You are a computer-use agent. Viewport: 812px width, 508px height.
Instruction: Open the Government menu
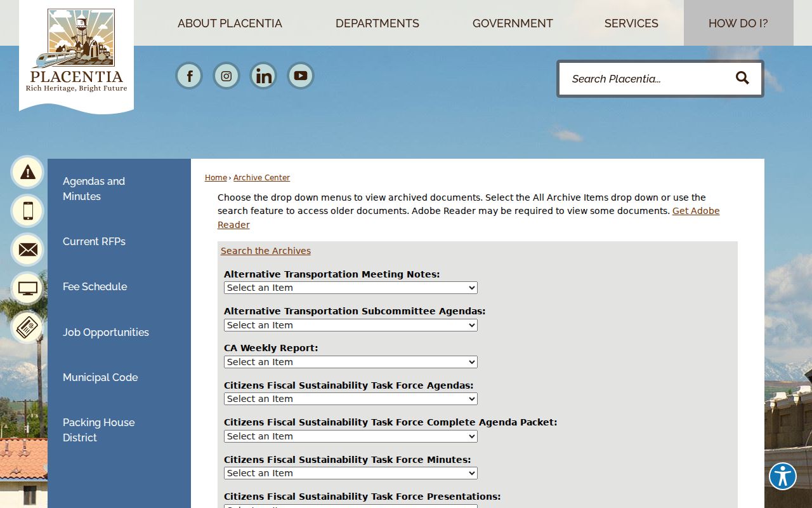pos(513,23)
